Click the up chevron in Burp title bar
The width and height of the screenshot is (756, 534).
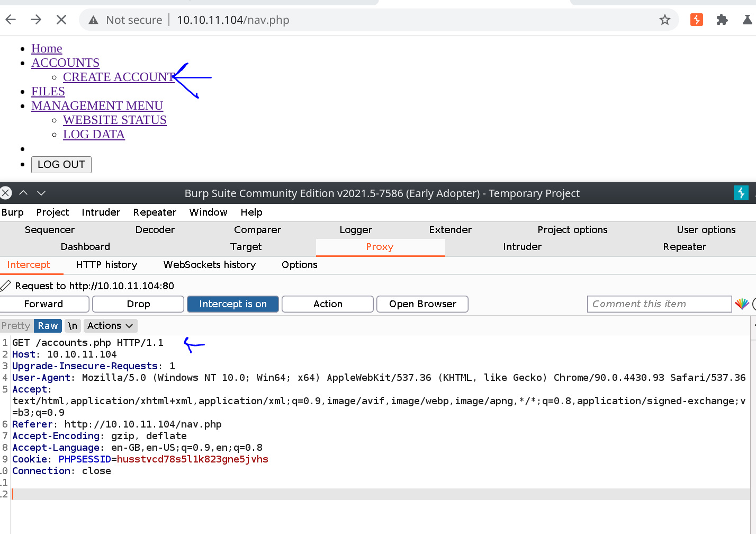[23, 193]
